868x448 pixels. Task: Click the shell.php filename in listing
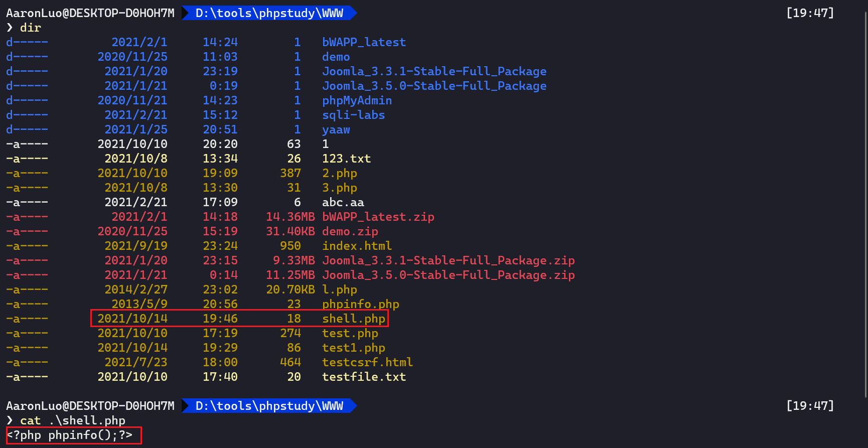coord(353,319)
